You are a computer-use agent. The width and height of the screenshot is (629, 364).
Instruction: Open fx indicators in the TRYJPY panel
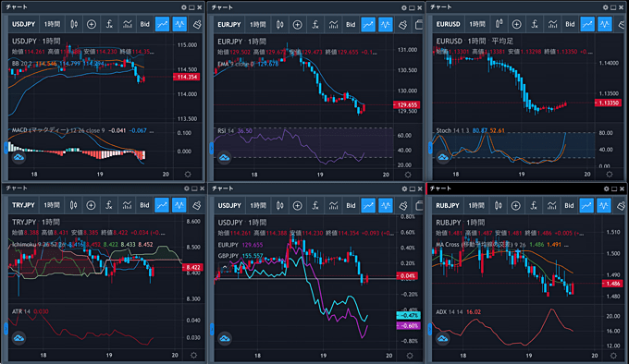[109, 205]
